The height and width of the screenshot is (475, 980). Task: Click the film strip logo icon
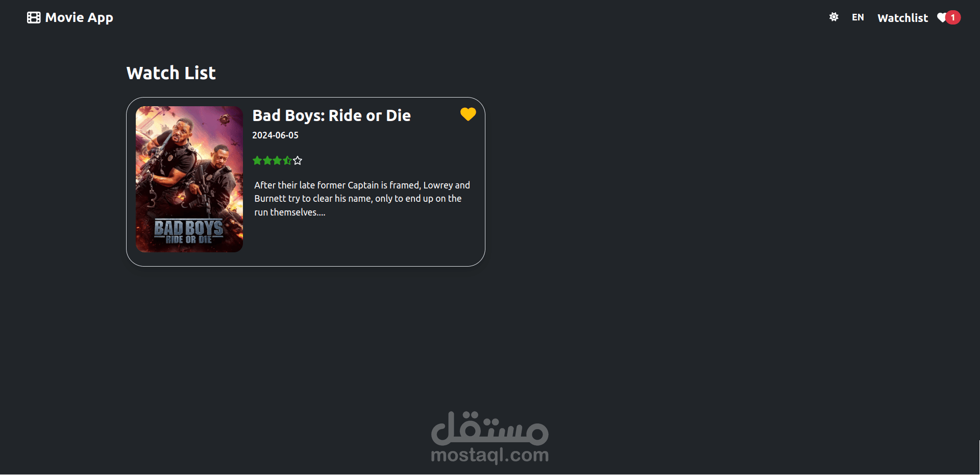[x=34, y=18]
